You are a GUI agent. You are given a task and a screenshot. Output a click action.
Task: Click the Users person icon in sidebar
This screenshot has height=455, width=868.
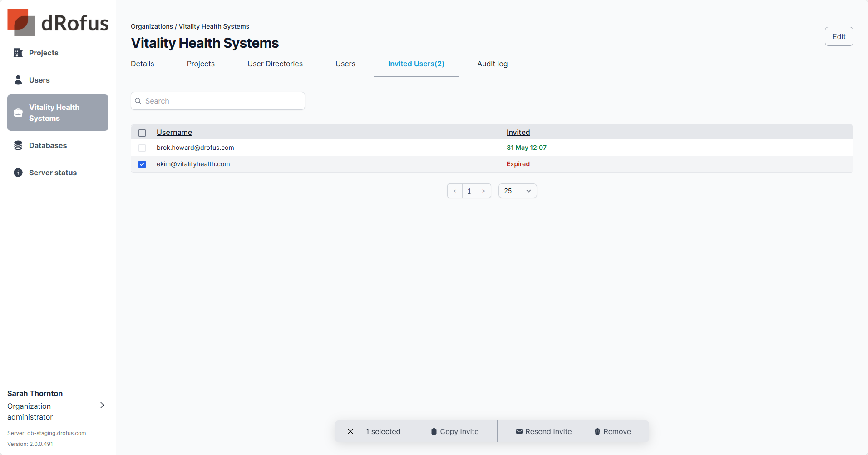pyautogui.click(x=18, y=80)
